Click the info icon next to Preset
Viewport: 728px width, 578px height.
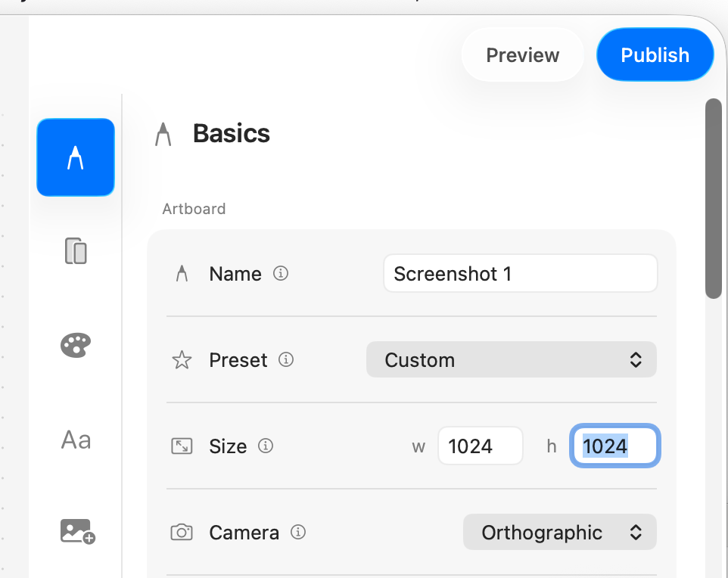[x=286, y=359]
